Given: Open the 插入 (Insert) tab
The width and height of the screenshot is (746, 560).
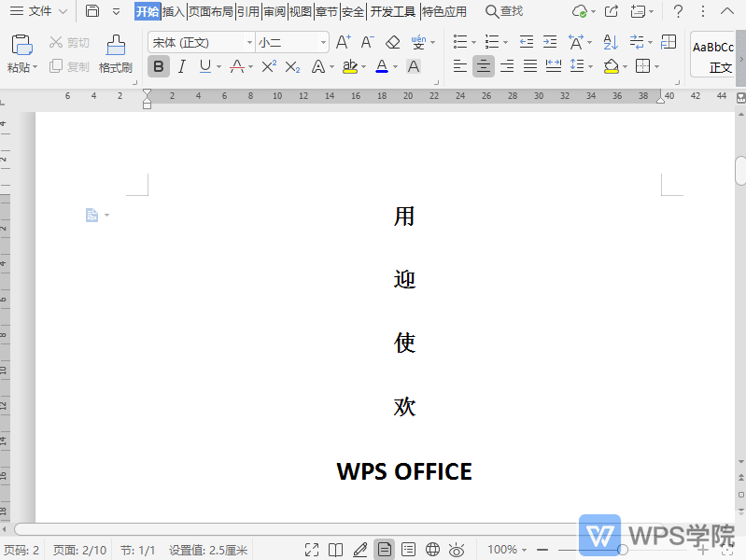Looking at the screenshot, I should pyautogui.click(x=174, y=11).
